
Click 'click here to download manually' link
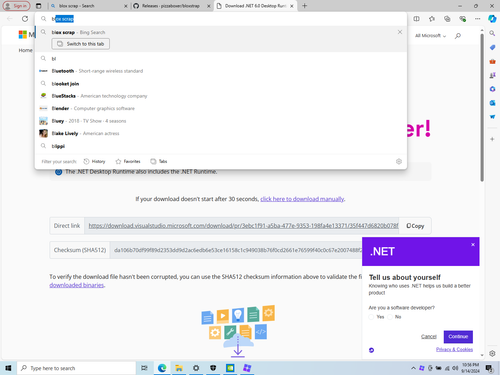pos(302,199)
